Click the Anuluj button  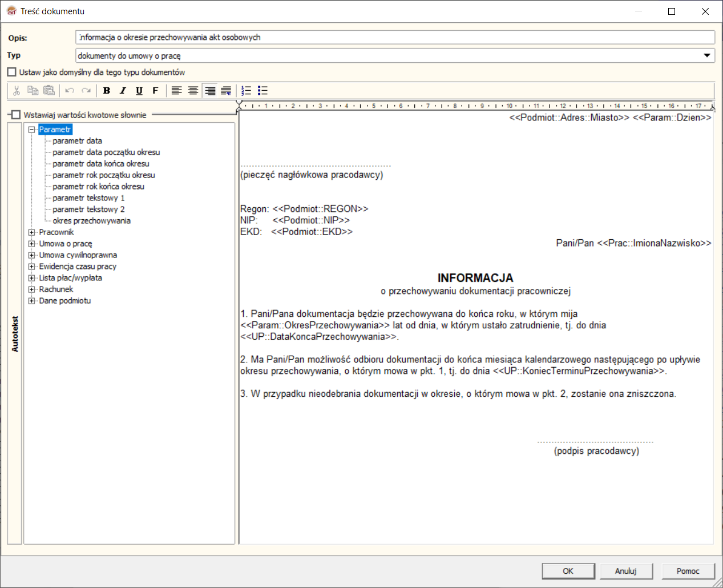[x=625, y=571]
